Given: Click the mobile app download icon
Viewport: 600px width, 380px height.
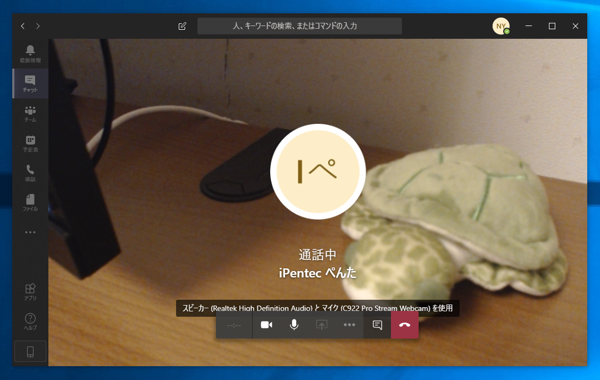Looking at the screenshot, I should click(30, 351).
